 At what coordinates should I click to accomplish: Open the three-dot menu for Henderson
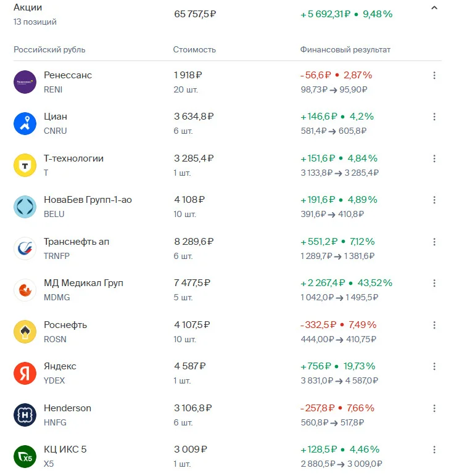(x=434, y=408)
